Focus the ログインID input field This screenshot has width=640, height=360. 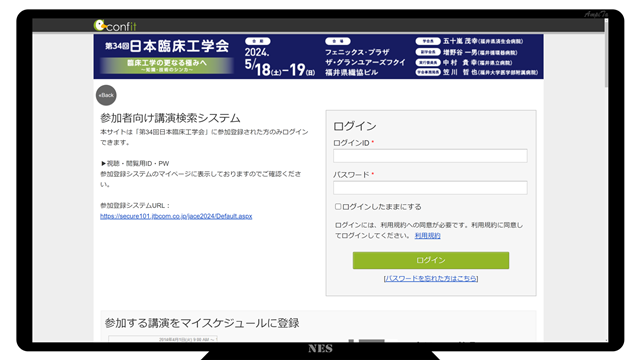point(430,156)
